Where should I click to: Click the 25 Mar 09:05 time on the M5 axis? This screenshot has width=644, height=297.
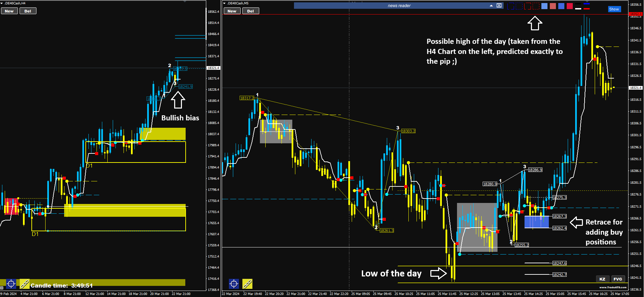[360, 294]
